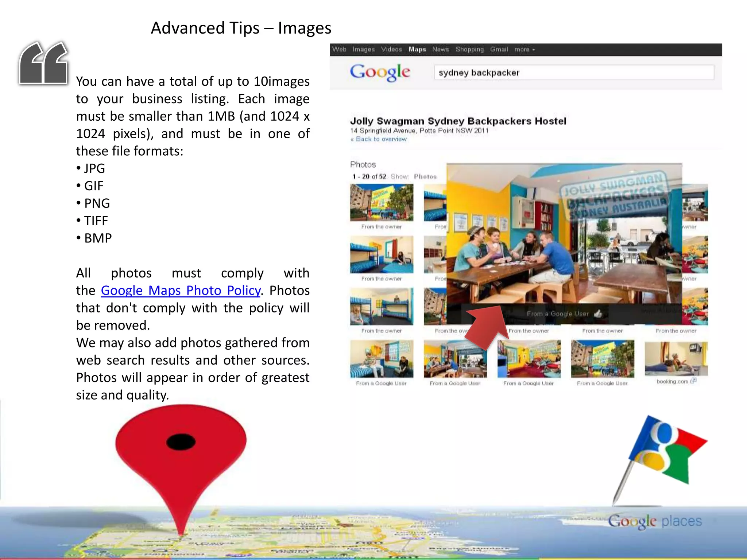Image resolution: width=747 pixels, height=560 pixels.
Task: Click the 'sydney backpacker' search field
Action: click(573, 73)
